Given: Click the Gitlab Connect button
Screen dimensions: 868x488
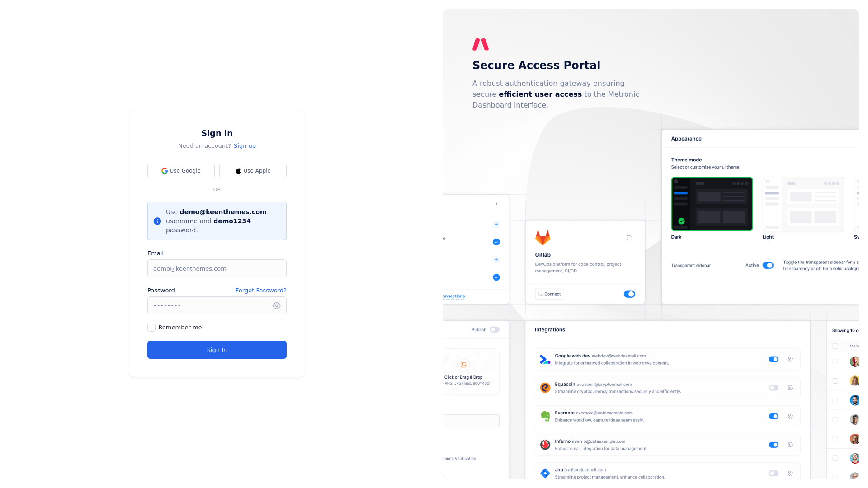Looking at the screenshot, I should tap(549, 294).
